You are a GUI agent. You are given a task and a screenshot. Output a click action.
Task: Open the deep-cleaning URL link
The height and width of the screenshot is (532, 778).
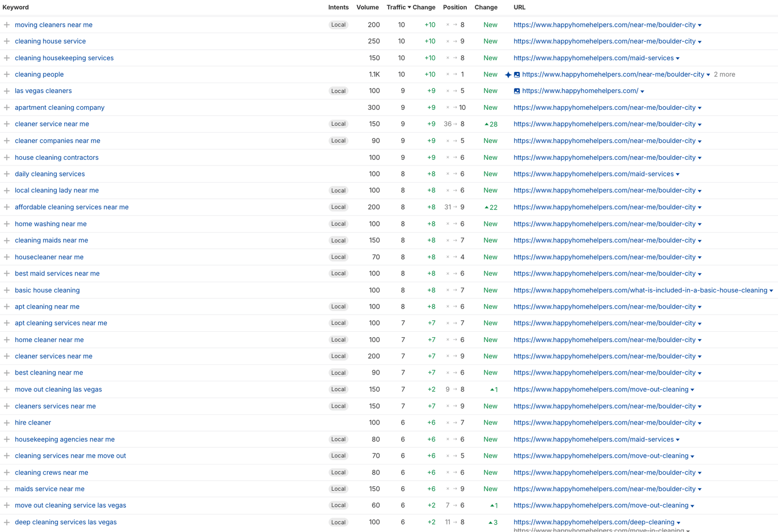[x=594, y=522]
